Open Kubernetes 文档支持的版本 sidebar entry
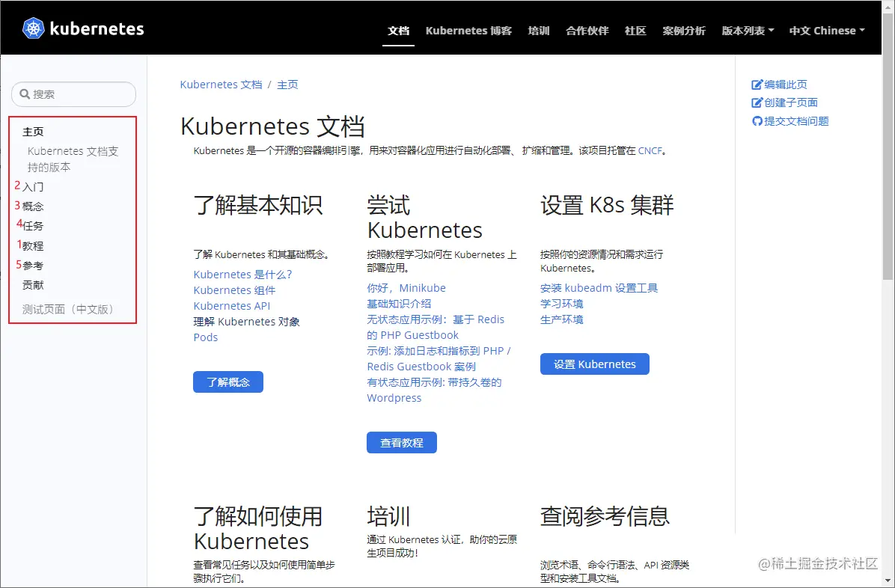895x588 pixels. point(73,159)
